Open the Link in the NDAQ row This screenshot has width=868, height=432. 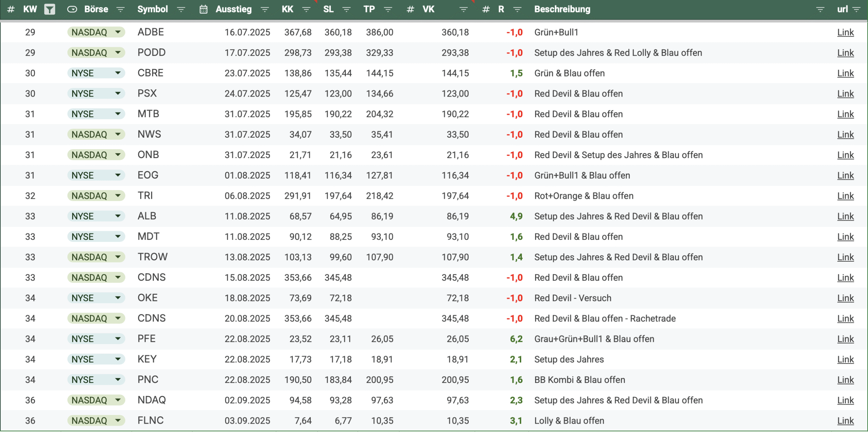pos(845,400)
